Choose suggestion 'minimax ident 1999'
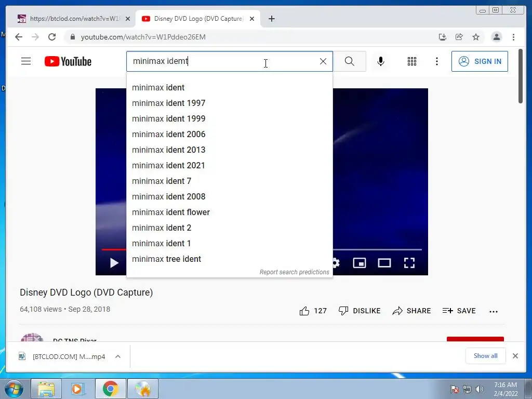 (x=229, y=119)
